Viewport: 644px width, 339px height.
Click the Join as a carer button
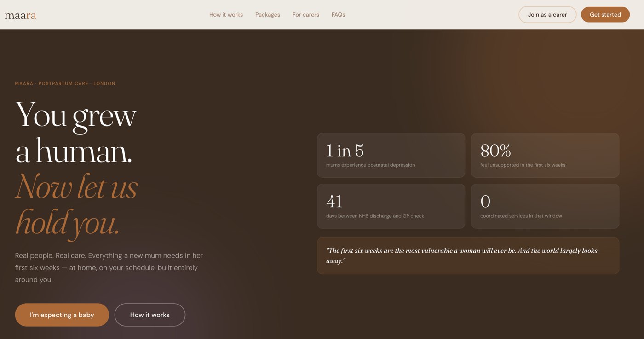click(x=547, y=15)
